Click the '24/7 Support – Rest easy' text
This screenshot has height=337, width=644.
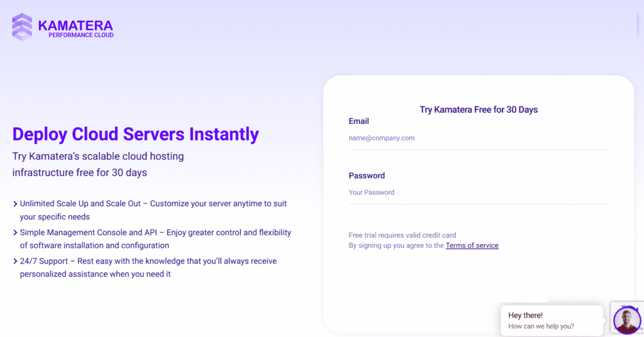coord(67,261)
